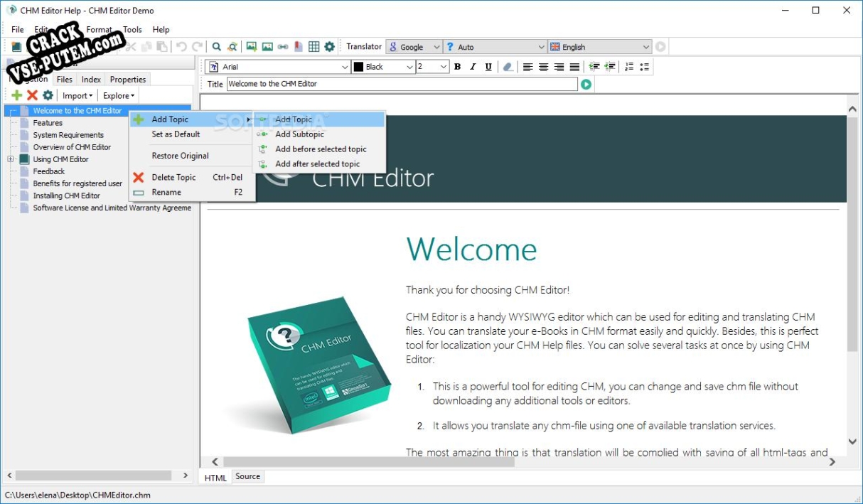Click the image properties picture icon
Viewport: 863px width, 504px height.
[267, 47]
